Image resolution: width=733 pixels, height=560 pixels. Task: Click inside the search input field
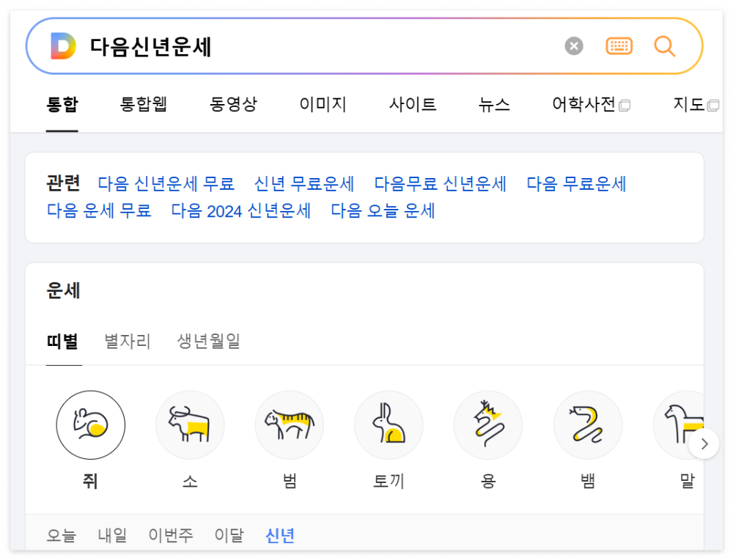click(293, 45)
